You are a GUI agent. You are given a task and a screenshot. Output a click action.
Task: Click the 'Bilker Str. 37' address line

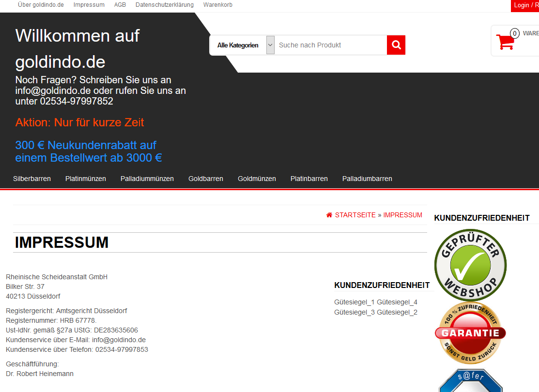pyautogui.click(x=25, y=286)
